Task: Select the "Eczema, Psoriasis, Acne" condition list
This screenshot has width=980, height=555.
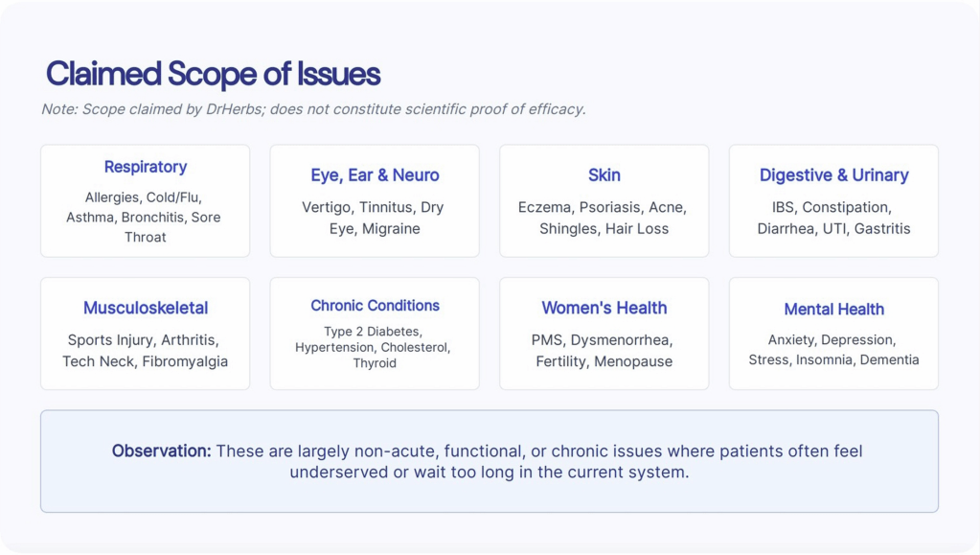Action: [x=604, y=218]
